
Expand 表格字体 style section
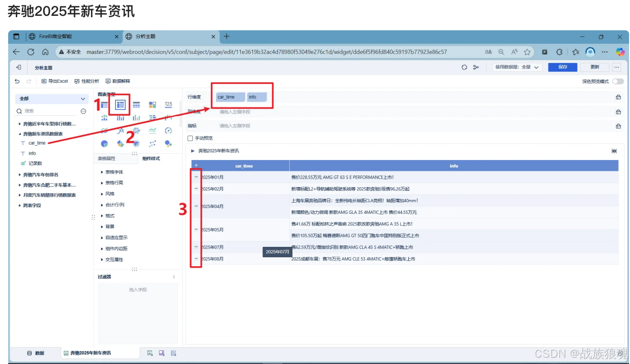tap(102, 172)
